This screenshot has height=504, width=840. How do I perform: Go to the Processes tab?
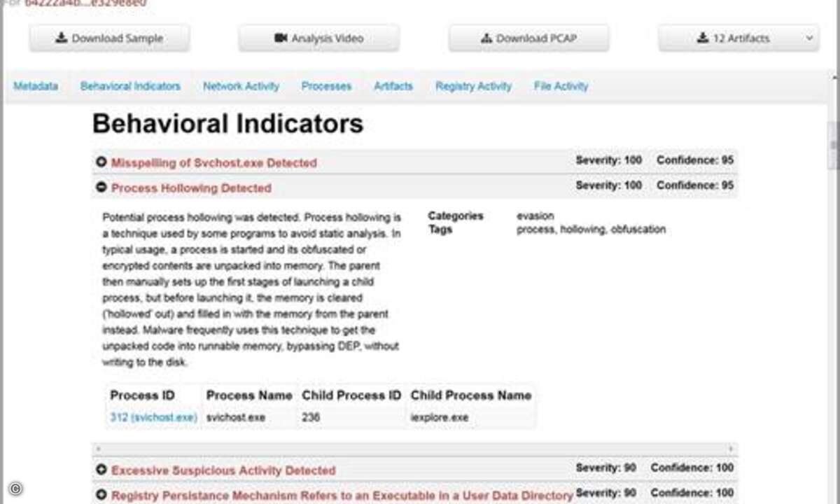326,86
